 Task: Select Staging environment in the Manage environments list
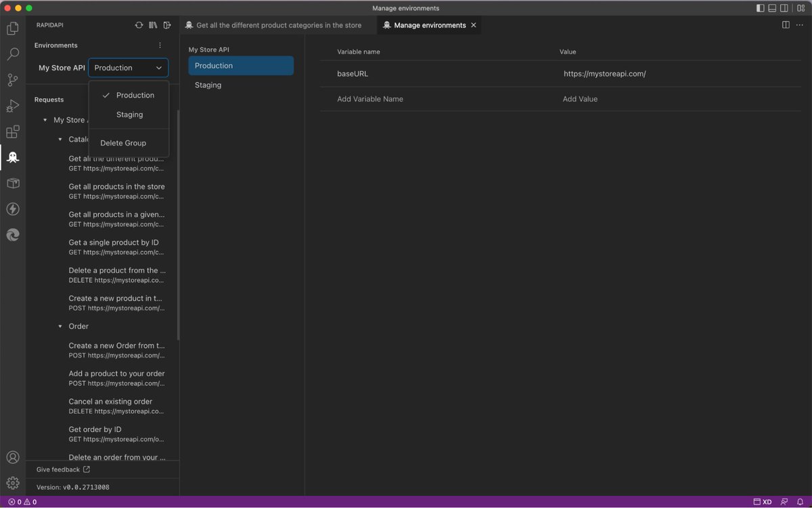pos(207,85)
